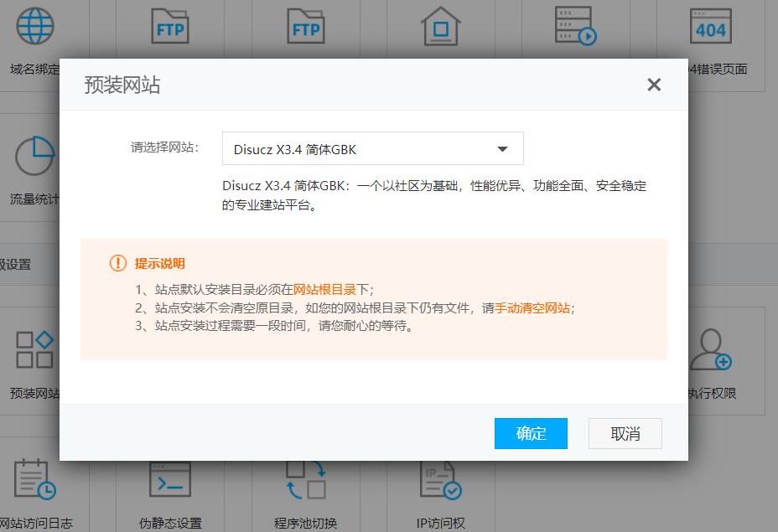Open 伪静态设置 terminal icon

pyautogui.click(x=169, y=479)
